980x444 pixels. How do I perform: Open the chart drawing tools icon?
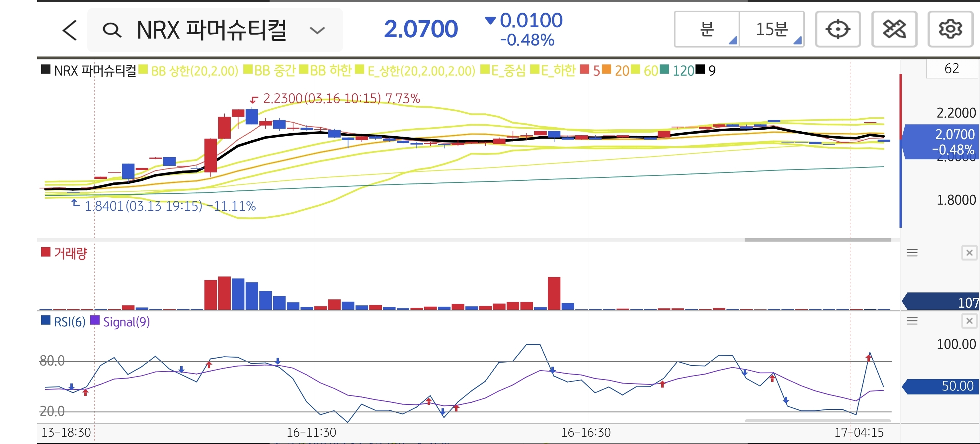(894, 29)
